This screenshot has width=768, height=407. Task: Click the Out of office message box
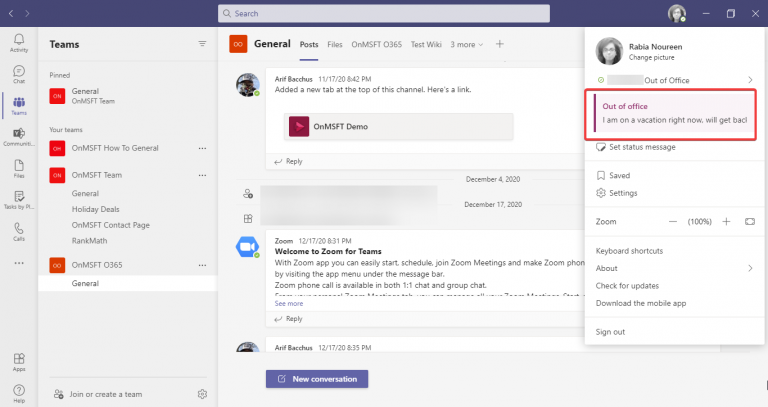coord(670,114)
